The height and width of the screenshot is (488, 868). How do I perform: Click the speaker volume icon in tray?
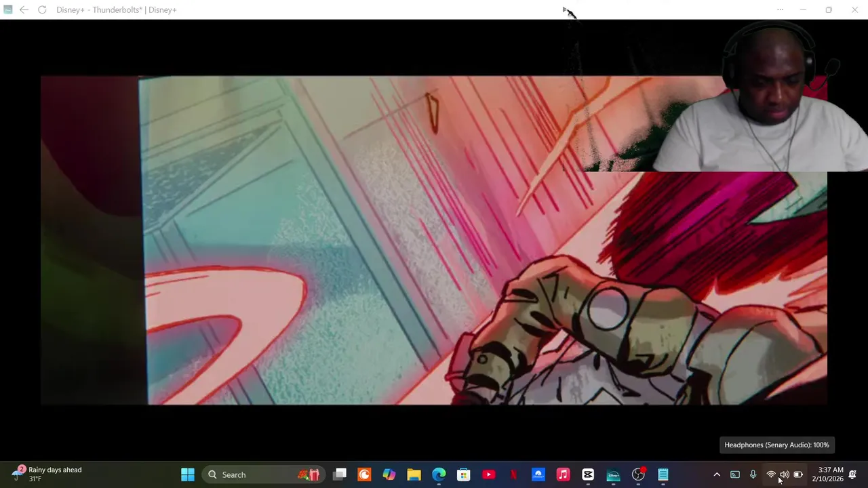point(785,474)
